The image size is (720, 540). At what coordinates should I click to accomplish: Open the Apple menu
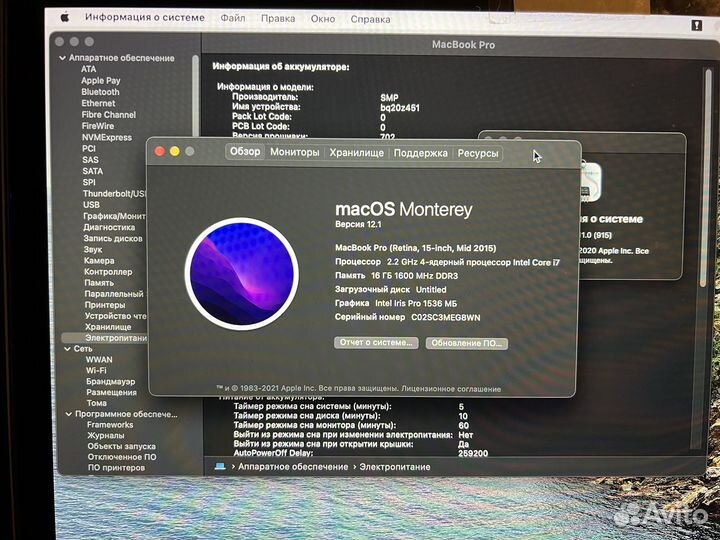[65, 17]
